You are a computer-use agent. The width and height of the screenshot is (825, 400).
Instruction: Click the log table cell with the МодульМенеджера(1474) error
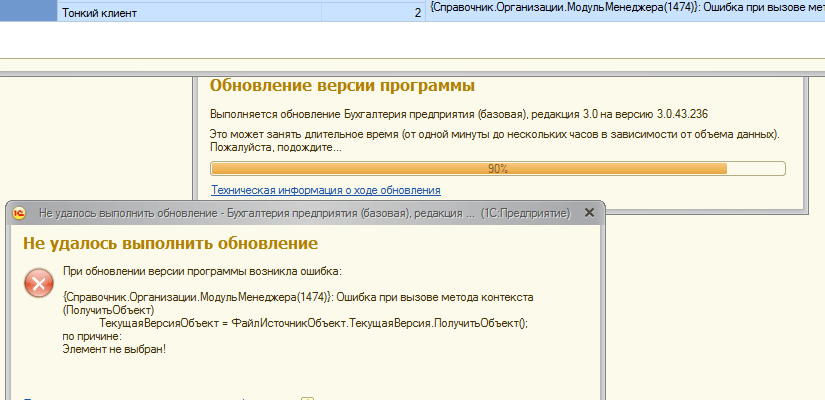(x=625, y=11)
